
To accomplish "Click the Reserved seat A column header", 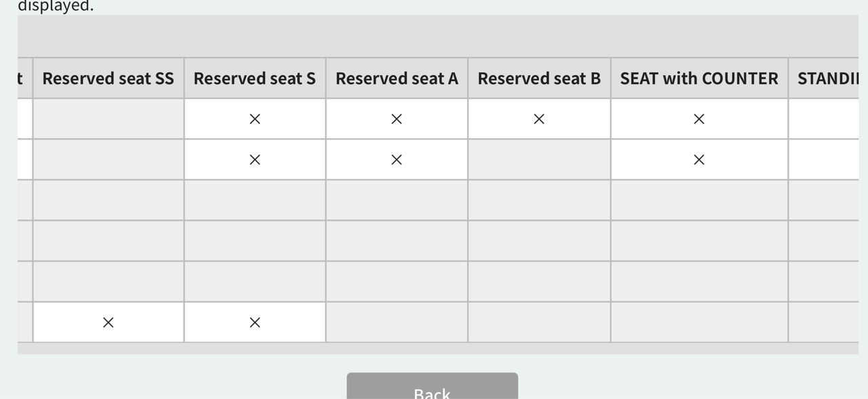I will click(397, 79).
